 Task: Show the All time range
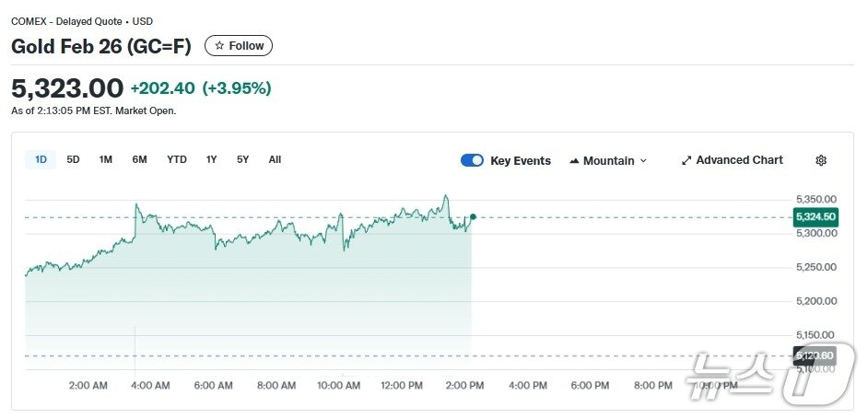[275, 160]
